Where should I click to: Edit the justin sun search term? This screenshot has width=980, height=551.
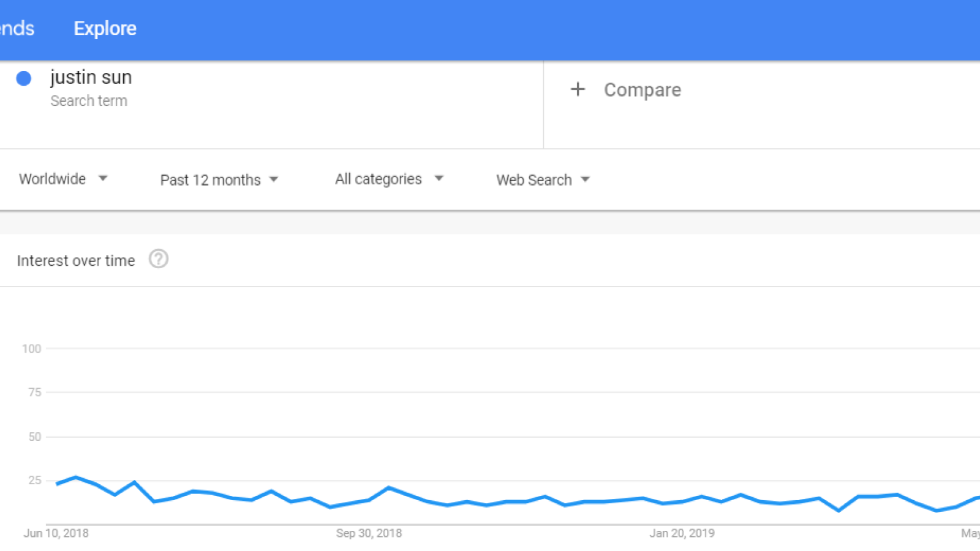tap(91, 77)
